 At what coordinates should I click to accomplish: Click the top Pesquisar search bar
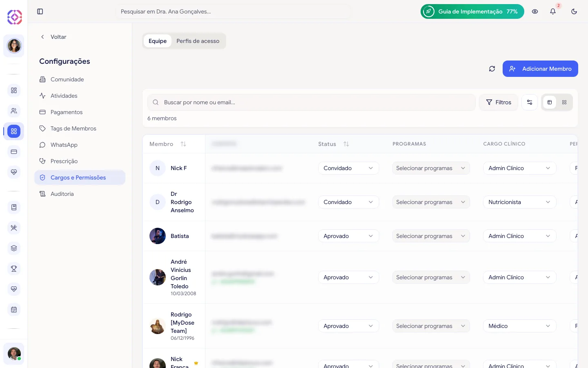point(234,11)
